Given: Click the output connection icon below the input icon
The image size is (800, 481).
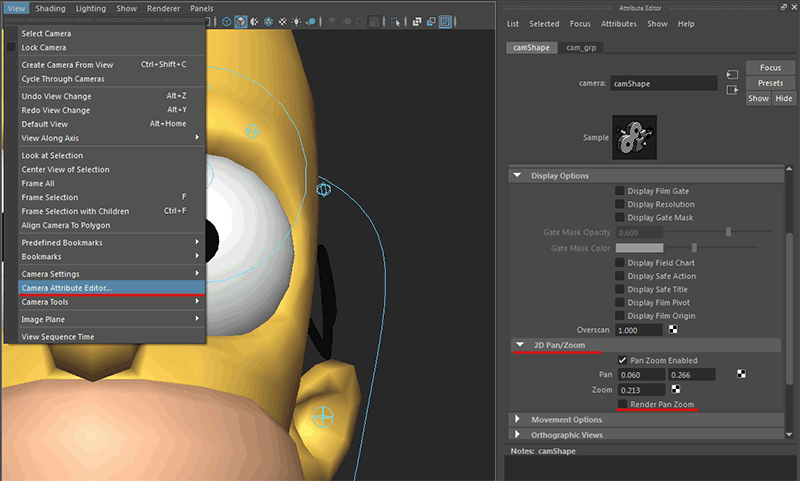Looking at the screenshot, I should click(x=732, y=90).
